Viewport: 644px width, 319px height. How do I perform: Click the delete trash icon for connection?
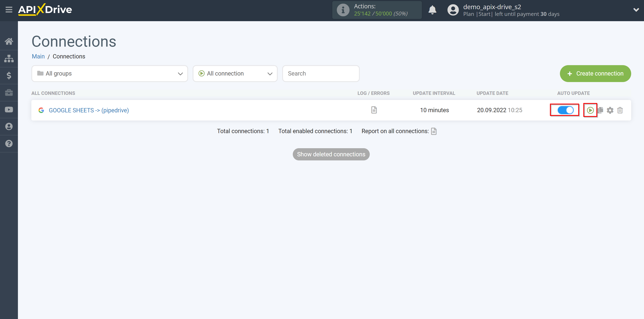point(620,110)
